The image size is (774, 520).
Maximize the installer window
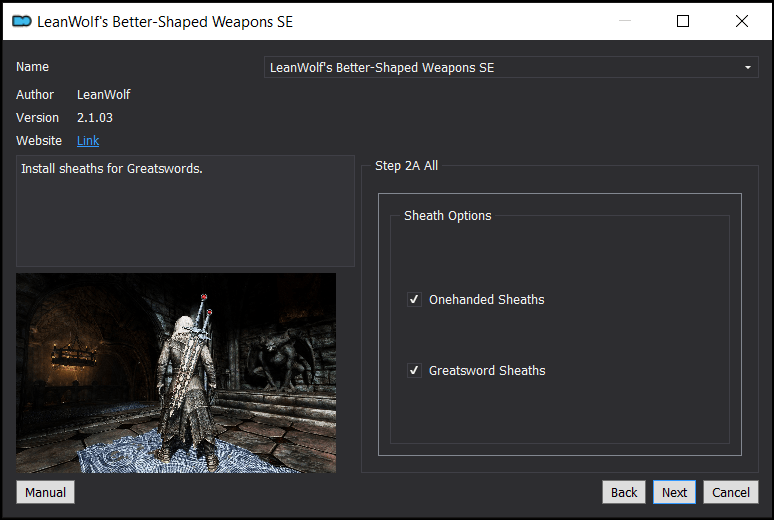pos(683,21)
